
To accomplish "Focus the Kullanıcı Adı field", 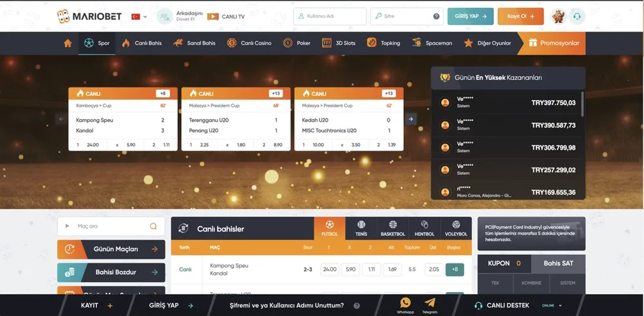I will pos(330,17).
